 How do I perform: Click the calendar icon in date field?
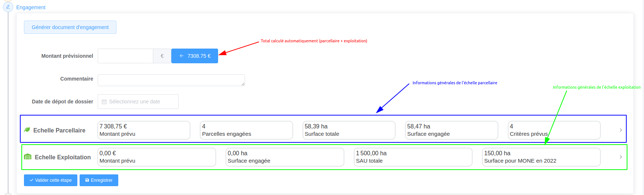pos(104,102)
